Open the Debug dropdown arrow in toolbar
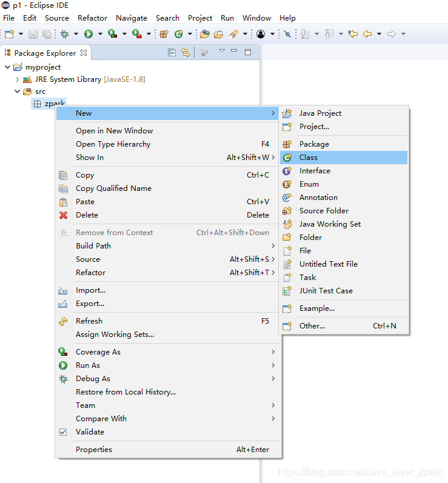Viewport: 448px width, 483px height. (x=76, y=34)
